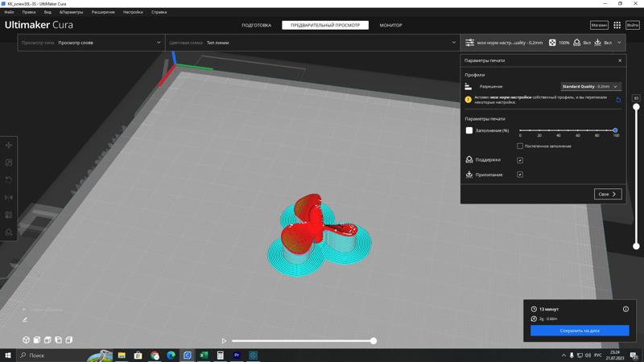Select the Support Blocker tool
Image resolution: width=644 pixels, height=362 pixels.
tap(9, 232)
